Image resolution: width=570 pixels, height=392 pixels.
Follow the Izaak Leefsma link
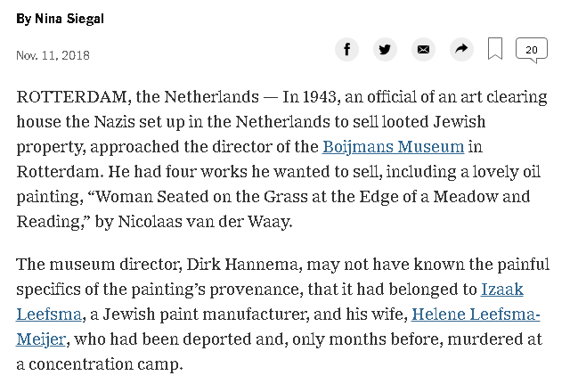tap(502, 290)
